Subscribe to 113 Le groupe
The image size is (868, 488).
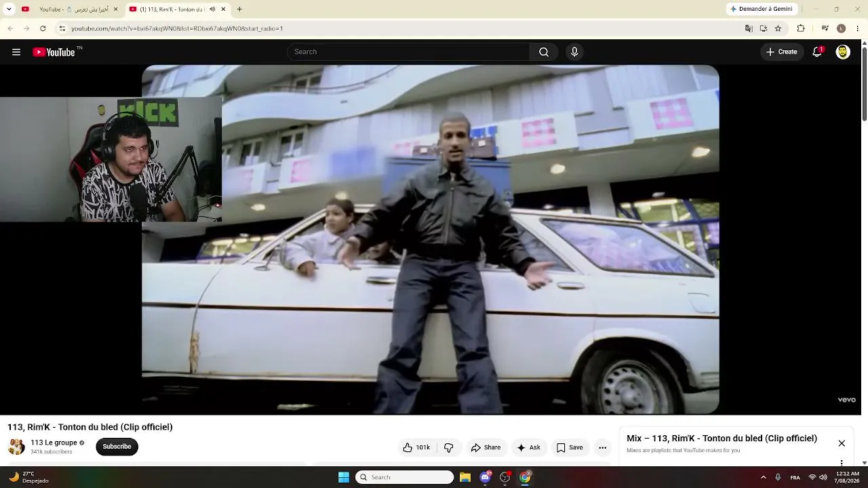[x=117, y=447]
